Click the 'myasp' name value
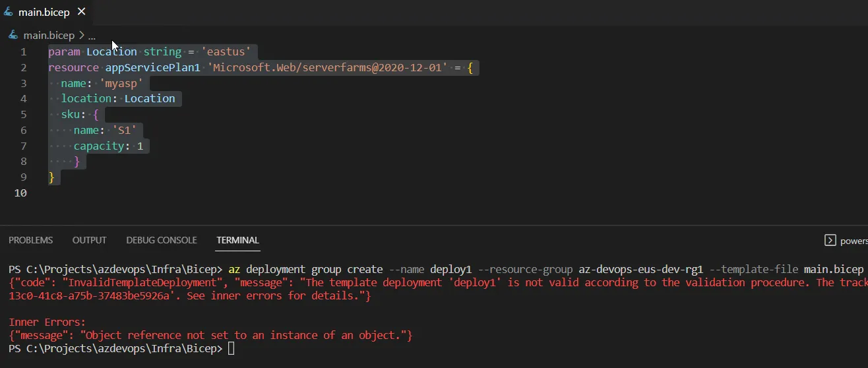The height and width of the screenshot is (368, 868). [x=121, y=83]
